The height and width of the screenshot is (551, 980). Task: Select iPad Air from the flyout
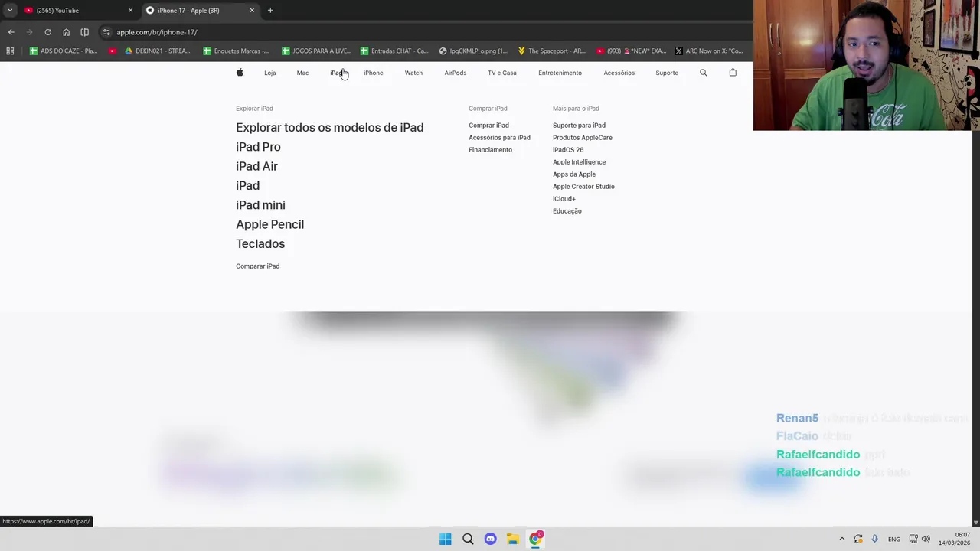[256, 166]
